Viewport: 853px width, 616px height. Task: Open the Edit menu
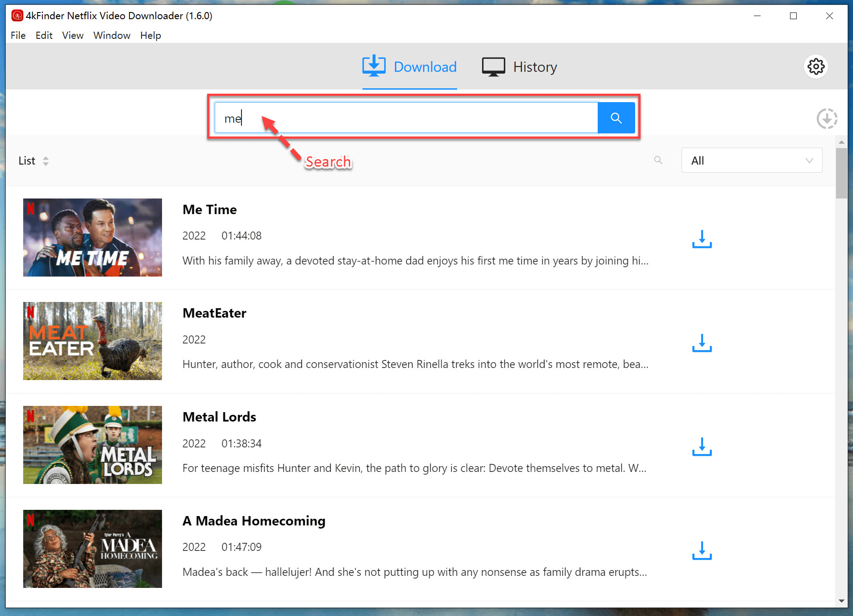click(44, 35)
